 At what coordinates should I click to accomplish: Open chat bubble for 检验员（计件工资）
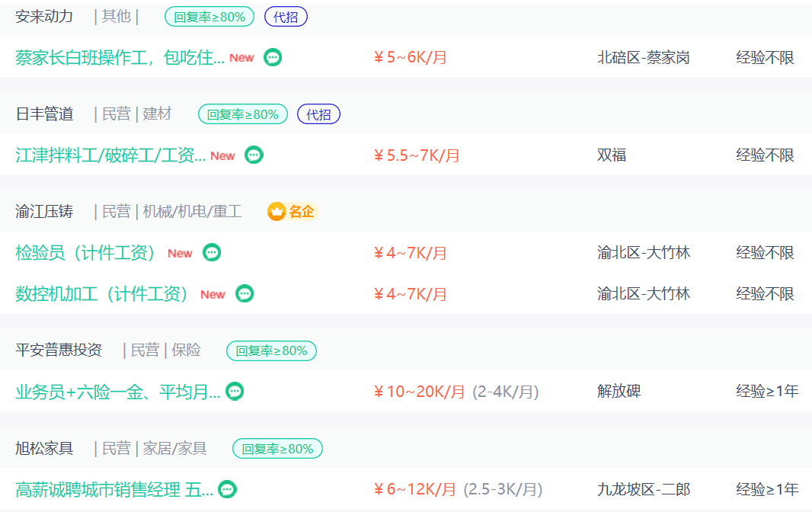pos(212,252)
